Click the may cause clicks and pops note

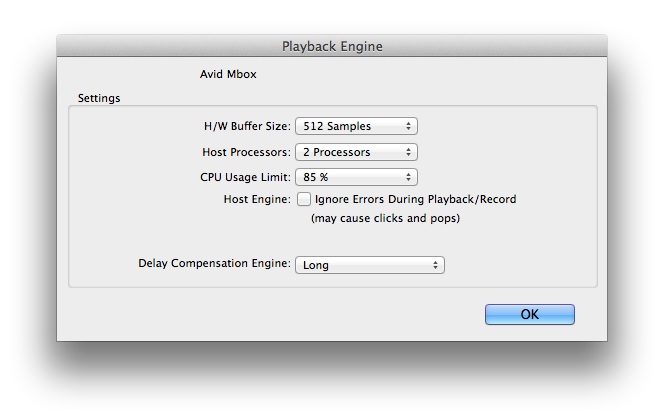coord(385,218)
